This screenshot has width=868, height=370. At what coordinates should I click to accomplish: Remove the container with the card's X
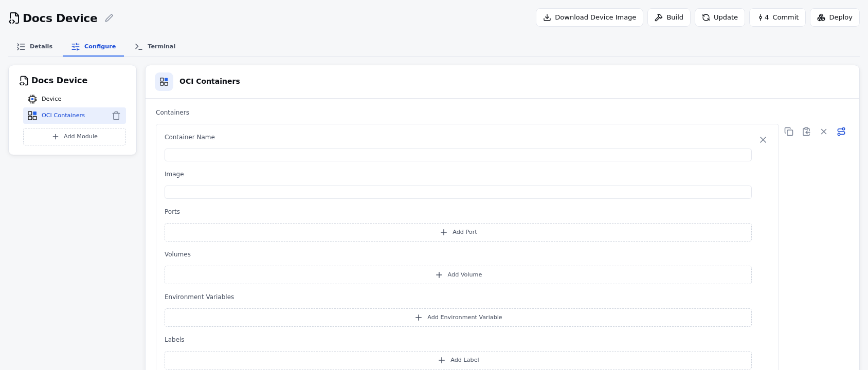click(763, 140)
